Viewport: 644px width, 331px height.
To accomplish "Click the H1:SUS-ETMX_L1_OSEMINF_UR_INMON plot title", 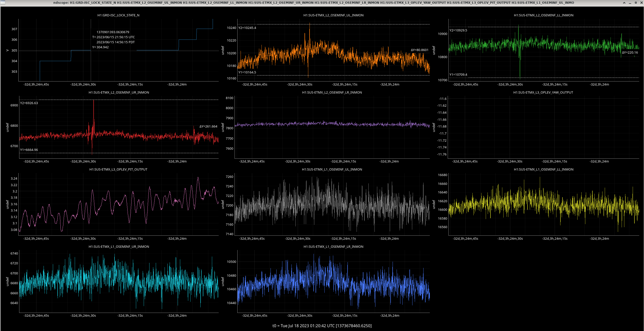I will [119, 247].
